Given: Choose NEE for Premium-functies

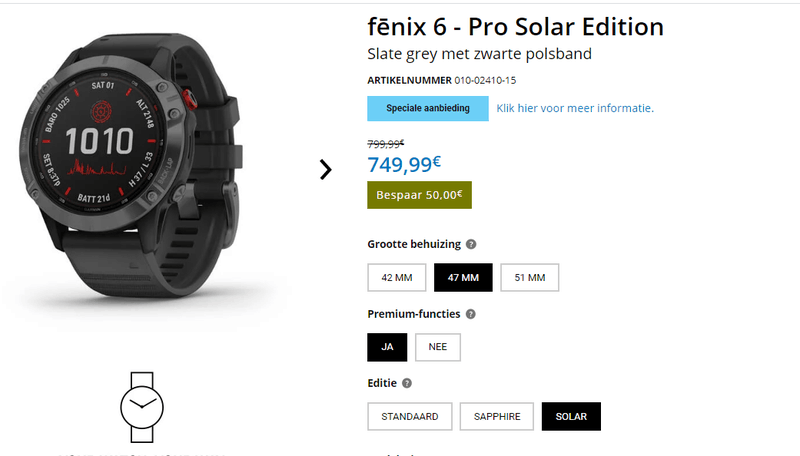Looking at the screenshot, I should [438, 347].
